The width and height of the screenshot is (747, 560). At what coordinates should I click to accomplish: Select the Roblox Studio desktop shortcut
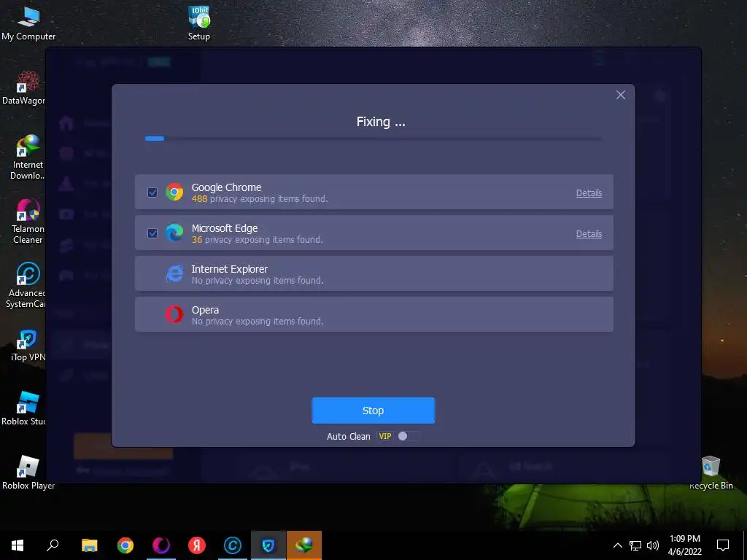24,408
